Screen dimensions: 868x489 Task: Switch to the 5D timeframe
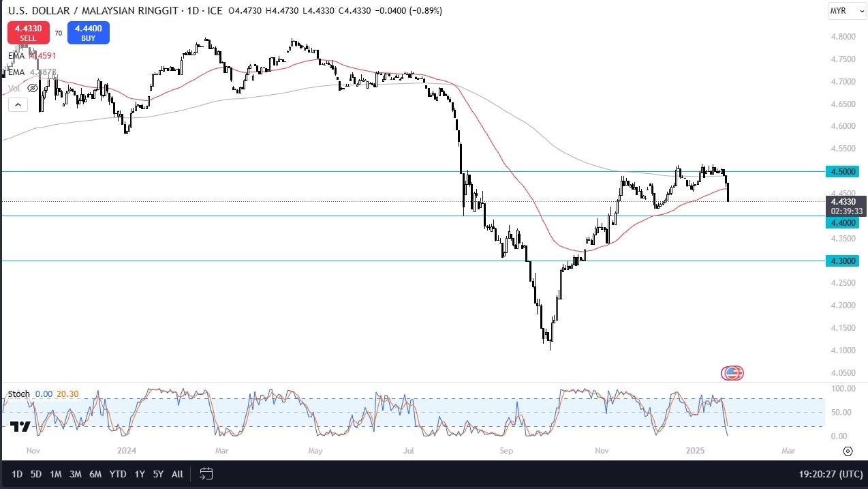(36, 474)
